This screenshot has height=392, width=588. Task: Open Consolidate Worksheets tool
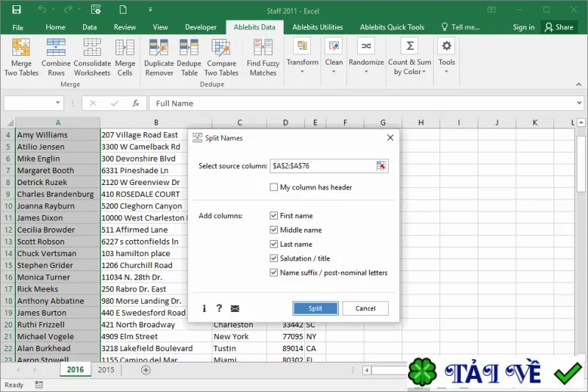click(93, 57)
